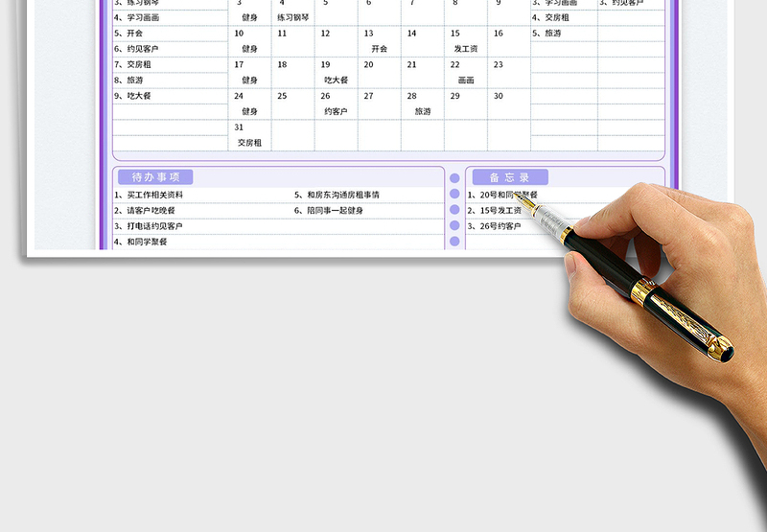
Task: Select the '4、学习画画' row in left list
Action: [171, 17]
